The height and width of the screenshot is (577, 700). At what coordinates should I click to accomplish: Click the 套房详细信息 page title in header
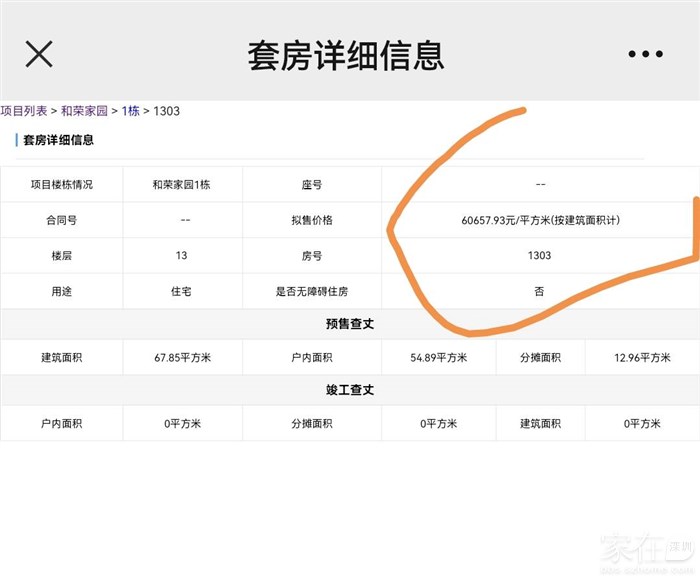pyautogui.click(x=346, y=55)
